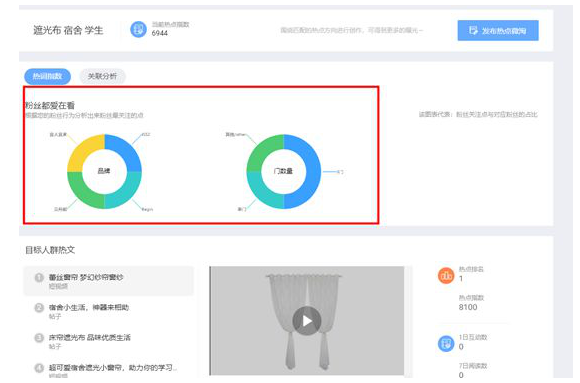Open the 关联分析 tab
Image resolution: width=580 pixels, height=383 pixels.
(102, 76)
